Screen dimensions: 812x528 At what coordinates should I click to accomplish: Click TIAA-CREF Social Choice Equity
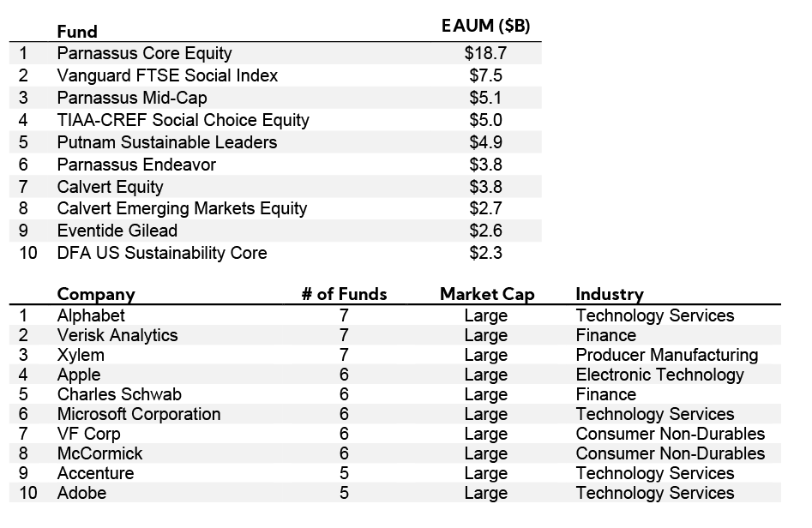point(183,120)
